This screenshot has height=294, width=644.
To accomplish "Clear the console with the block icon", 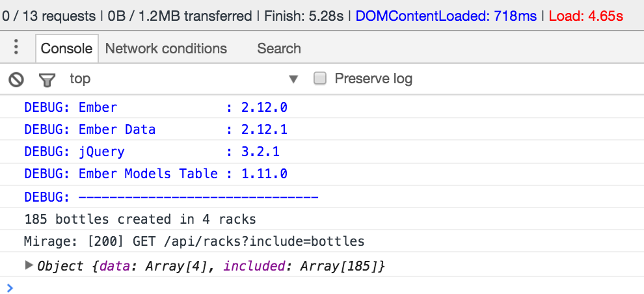I will 16,79.
